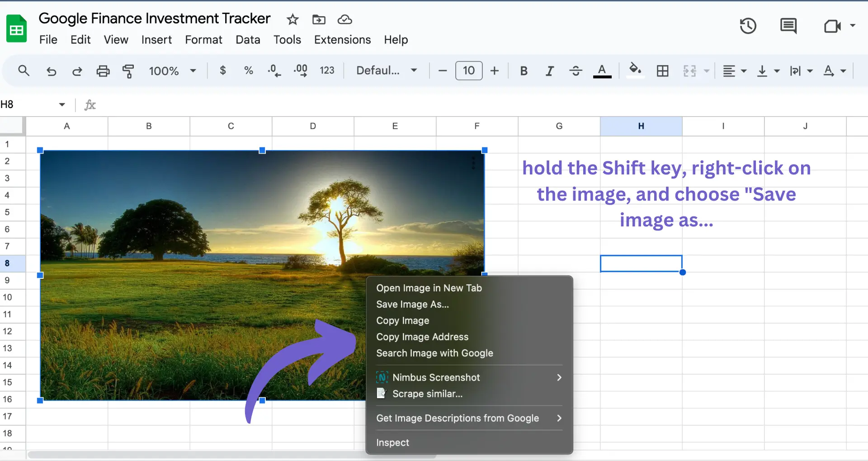The height and width of the screenshot is (461, 868).
Task: Open the 123 more number formats
Action: pos(327,71)
